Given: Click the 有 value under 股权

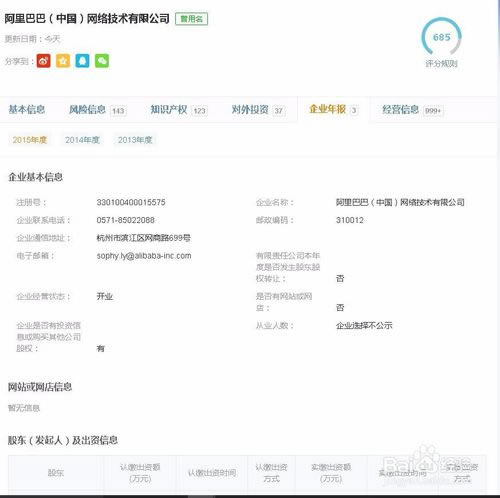Looking at the screenshot, I should (101, 349).
